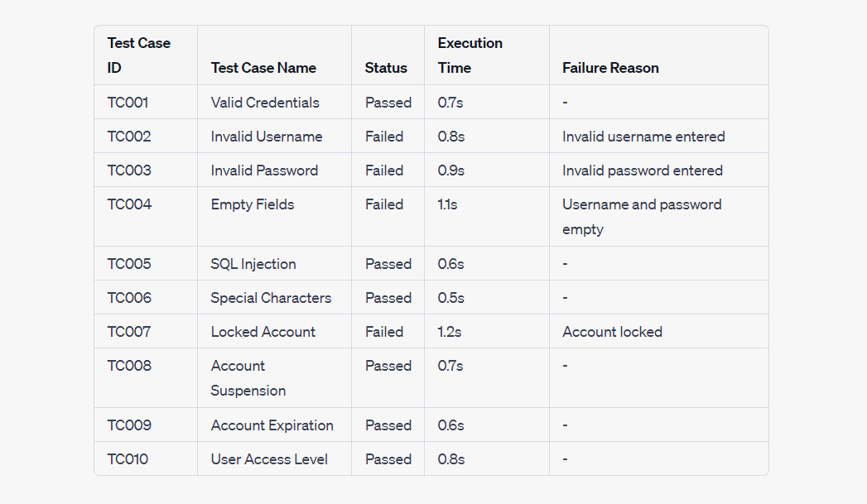867x504 pixels.
Task: Click the TC010 test case ID
Action: [128, 459]
